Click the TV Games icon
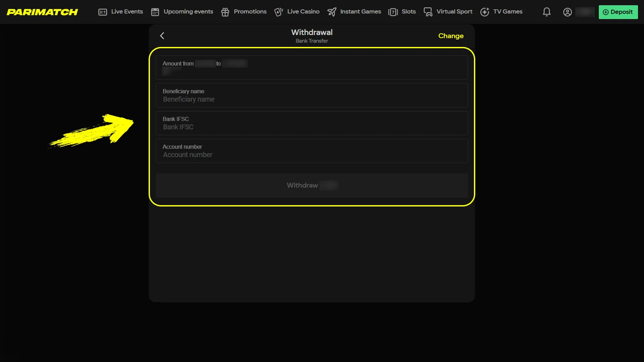Screen dimensions: 644x362 [485, 12]
